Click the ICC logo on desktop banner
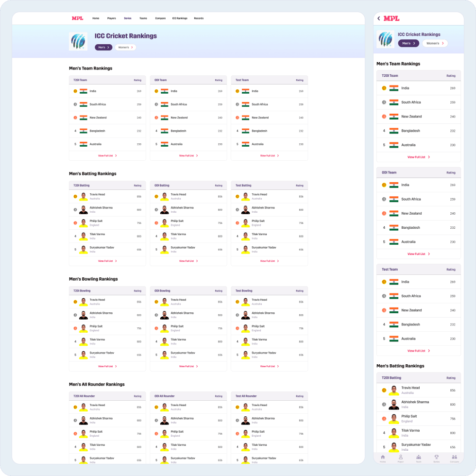The height and width of the screenshot is (476, 476). (x=78, y=41)
